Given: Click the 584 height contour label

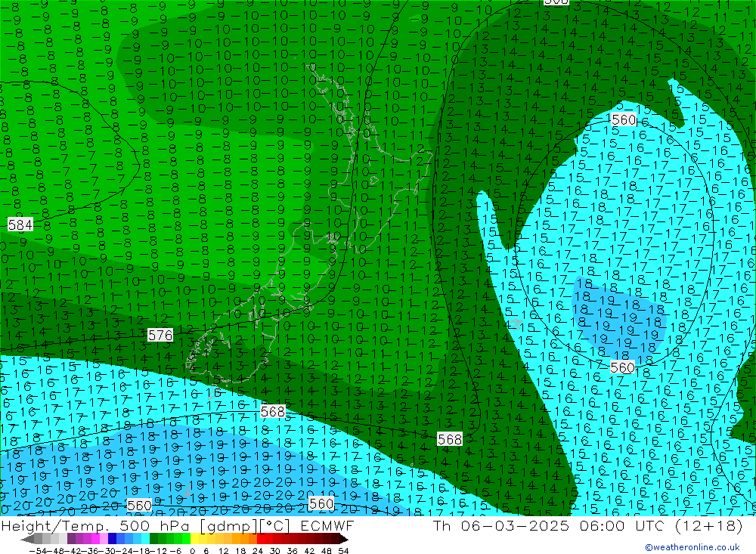Looking at the screenshot, I should [20, 224].
